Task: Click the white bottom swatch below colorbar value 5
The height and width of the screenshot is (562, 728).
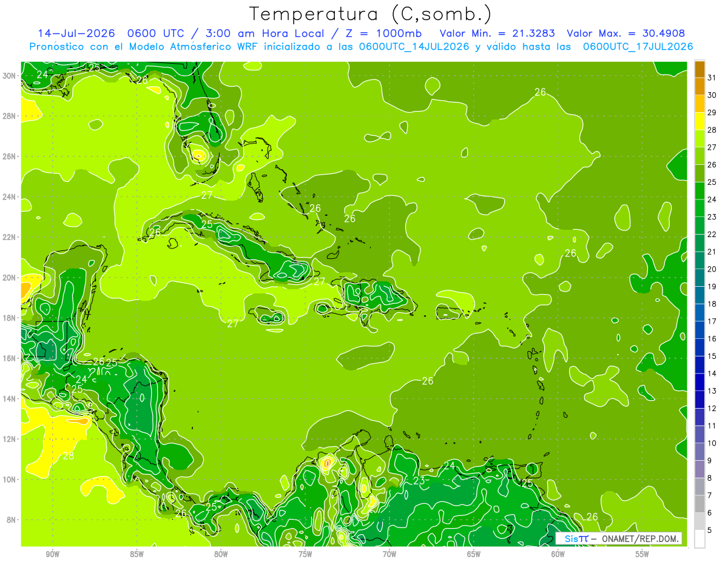Action: click(x=699, y=538)
